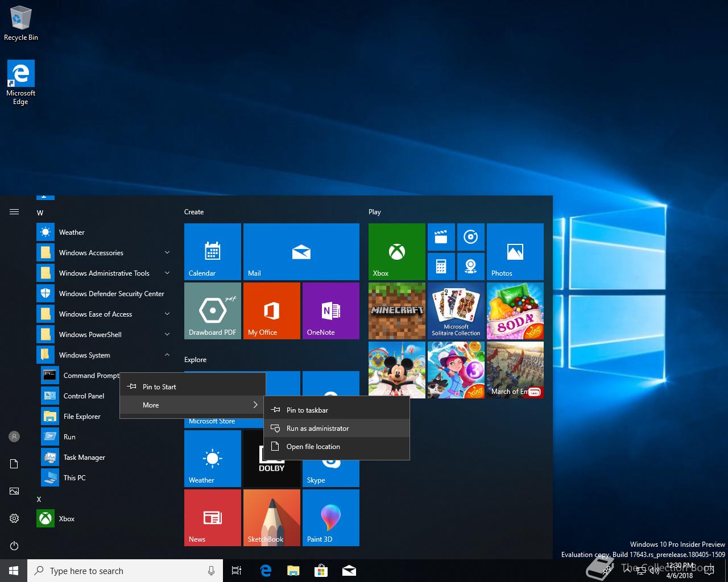Launch the Xbox tile in Play group

pos(397,252)
